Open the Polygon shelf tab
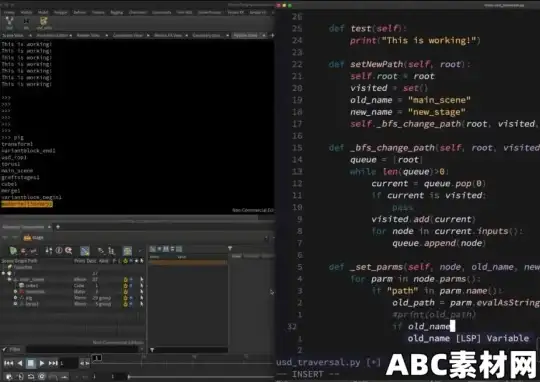 (x=61, y=12)
